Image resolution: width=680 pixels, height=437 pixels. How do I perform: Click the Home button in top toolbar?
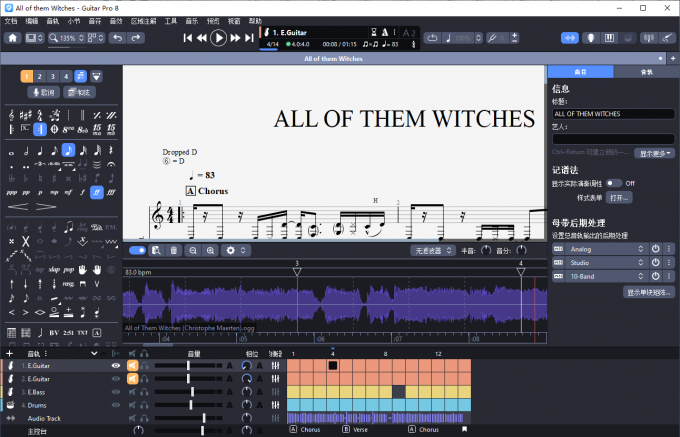(x=13, y=38)
